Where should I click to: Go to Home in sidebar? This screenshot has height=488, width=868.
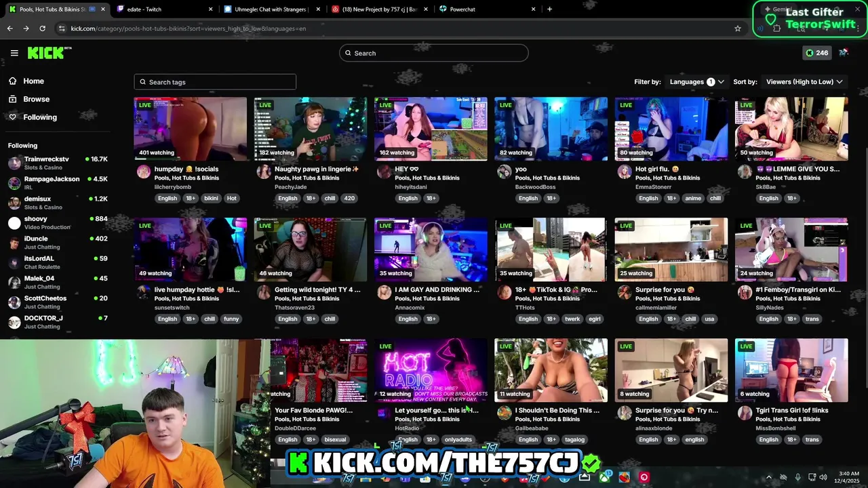click(x=33, y=81)
